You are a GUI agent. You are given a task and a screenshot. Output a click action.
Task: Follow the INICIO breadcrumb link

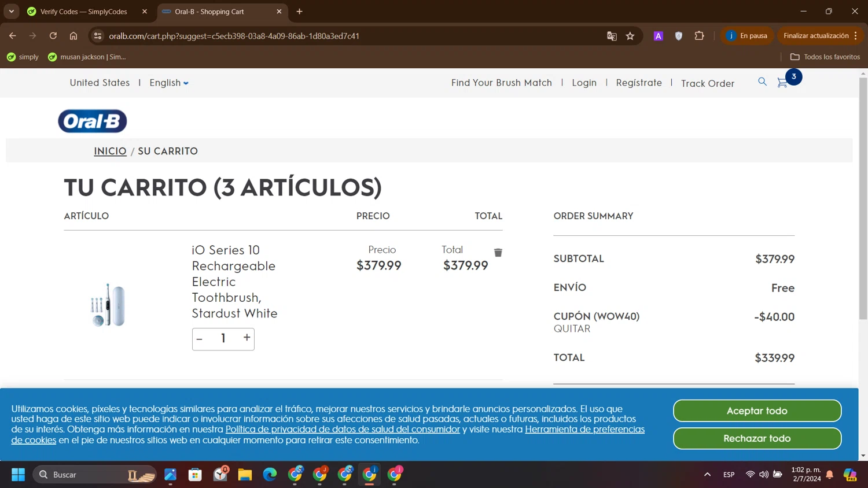click(110, 151)
